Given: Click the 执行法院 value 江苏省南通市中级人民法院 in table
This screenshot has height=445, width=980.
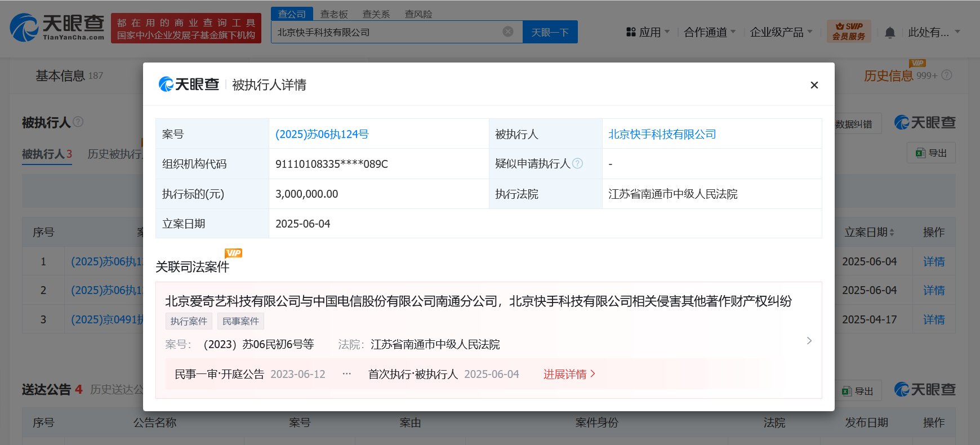Looking at the screenshot, I should [673, 194].
